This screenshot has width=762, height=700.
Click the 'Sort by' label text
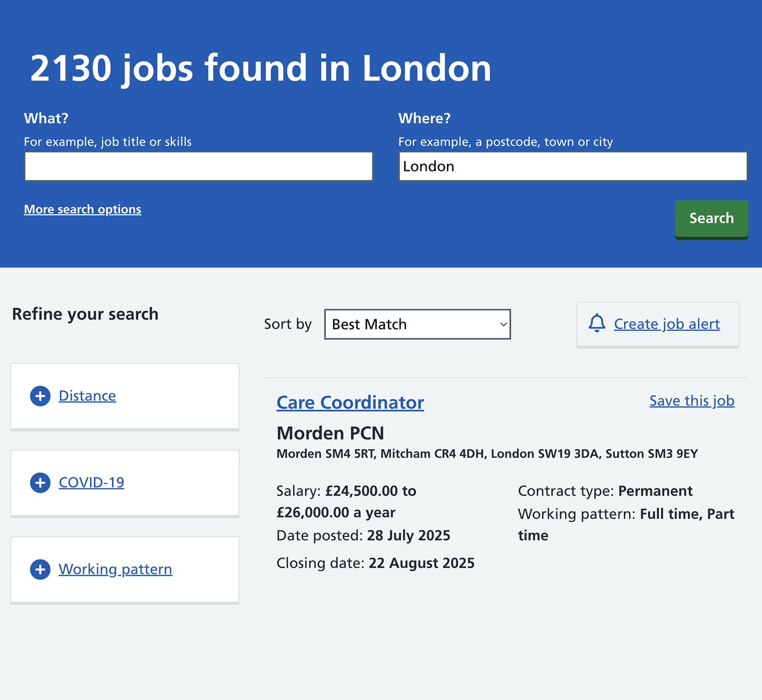(288, 324)
